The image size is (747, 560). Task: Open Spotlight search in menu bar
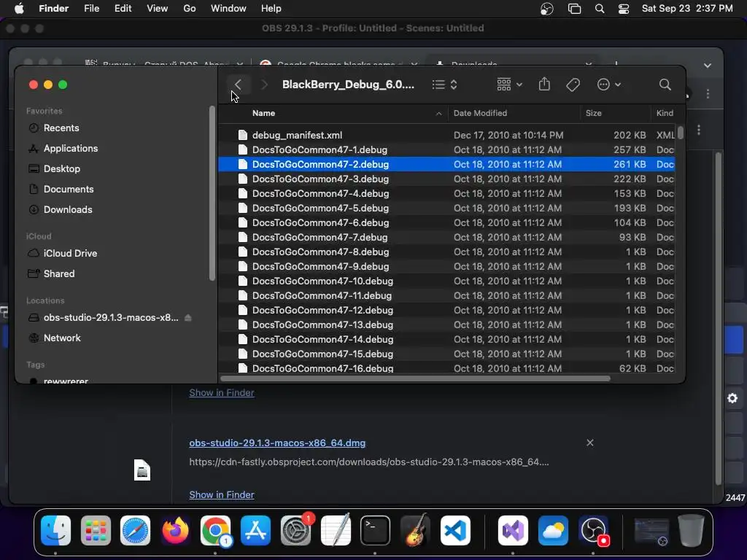tap(600, 9)
